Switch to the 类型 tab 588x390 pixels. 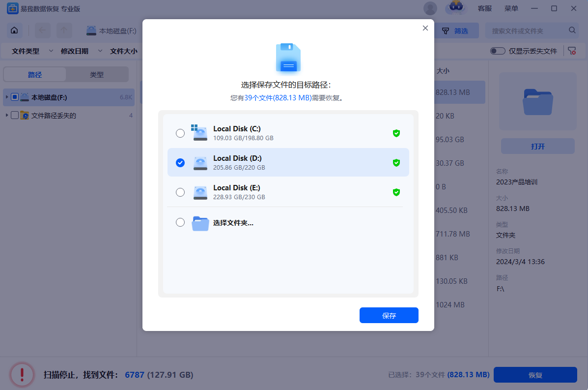[97, 75]
